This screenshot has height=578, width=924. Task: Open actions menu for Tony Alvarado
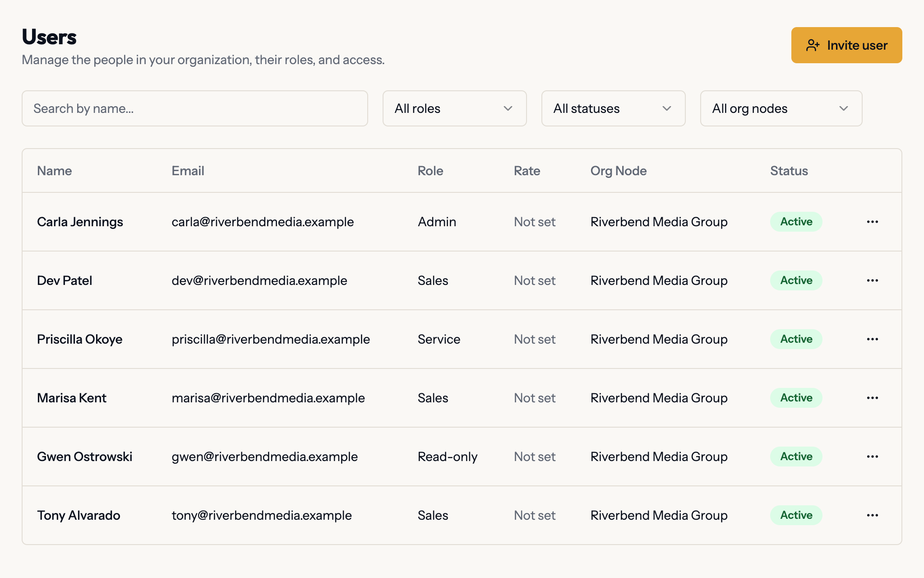coord(872,515)
